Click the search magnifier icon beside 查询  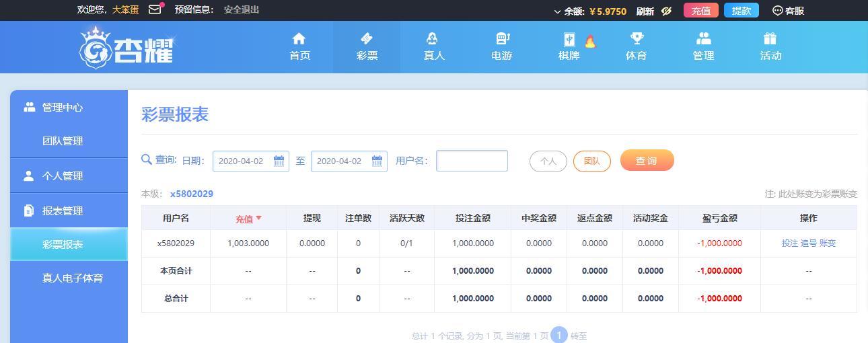(146, 159)
